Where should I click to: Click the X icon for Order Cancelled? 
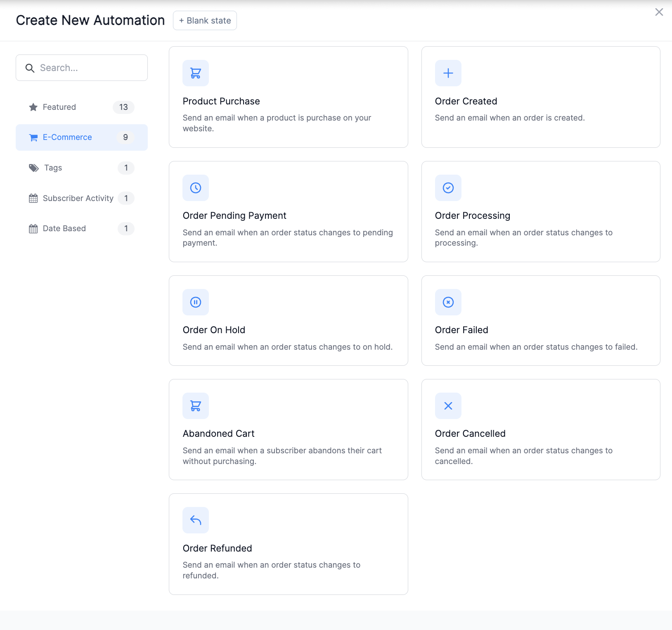(448, 406)
